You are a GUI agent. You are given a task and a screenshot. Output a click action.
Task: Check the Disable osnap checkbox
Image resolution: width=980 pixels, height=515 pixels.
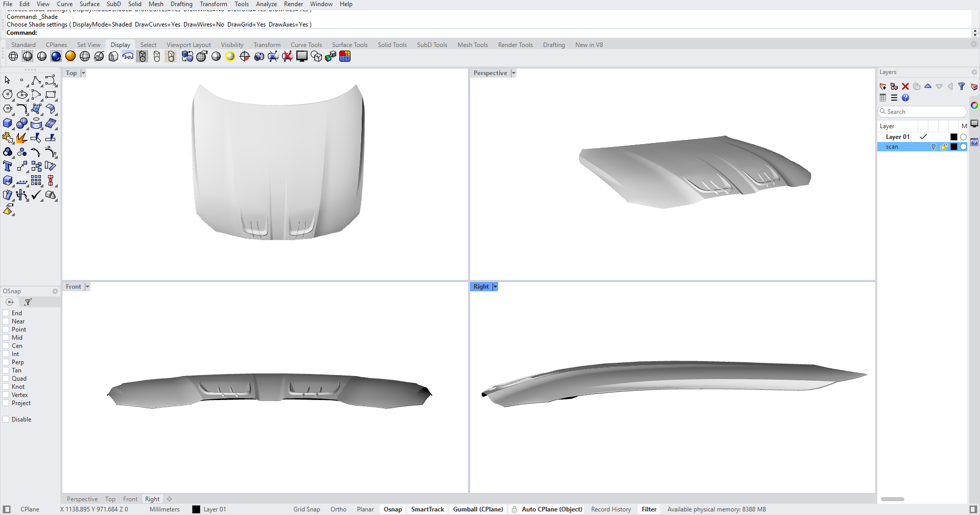[6, 419]
